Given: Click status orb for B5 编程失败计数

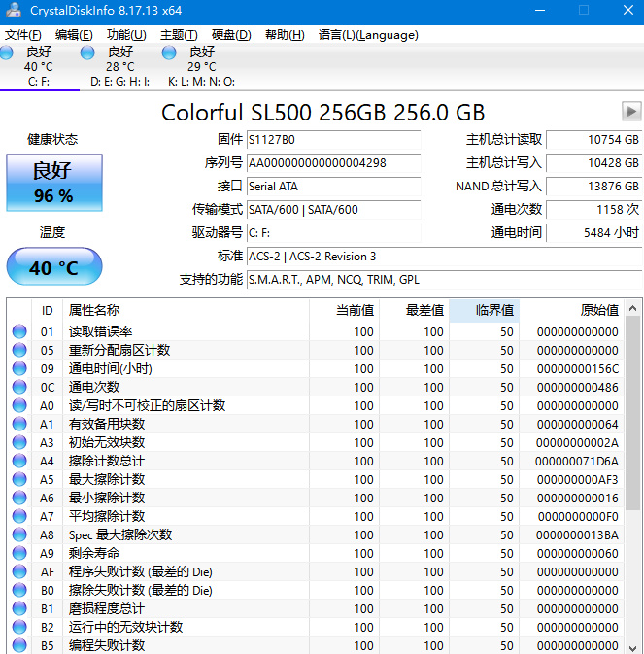Looking at the screenshot, I should point(19,645).
